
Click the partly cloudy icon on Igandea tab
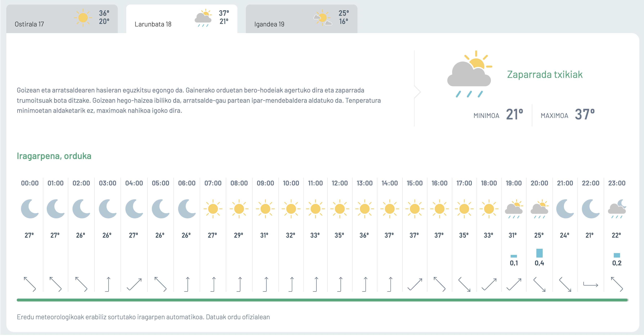[x=323, y=18]
